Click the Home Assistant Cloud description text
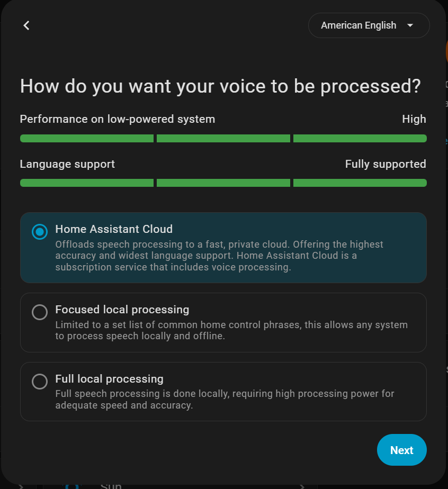 [x=219, y=256]
